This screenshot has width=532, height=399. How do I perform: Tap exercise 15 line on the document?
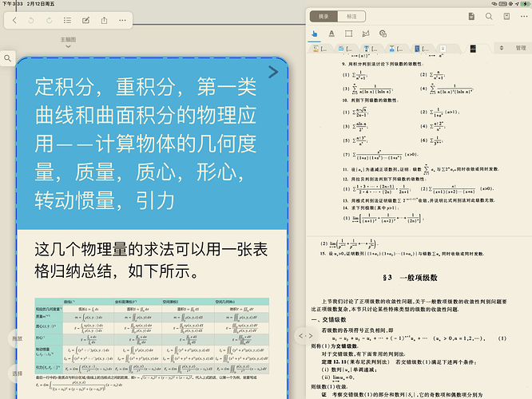pyautogui.click(x=402, y=254)
